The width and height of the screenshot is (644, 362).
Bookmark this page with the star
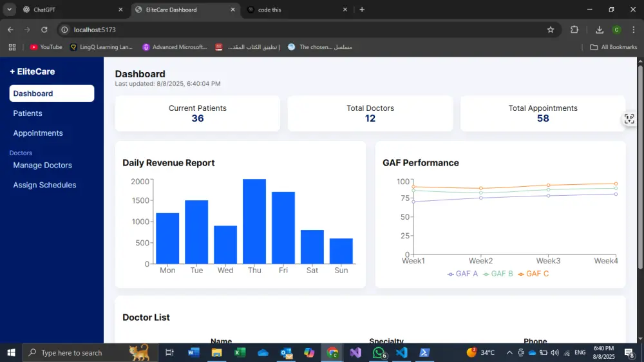[x=551, y=30]
